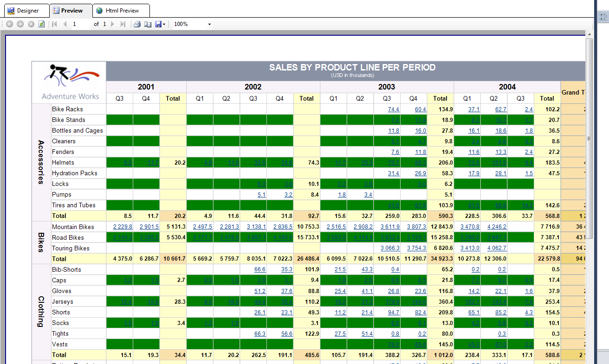Open the Pumps 5.1 link

point(261,194)
